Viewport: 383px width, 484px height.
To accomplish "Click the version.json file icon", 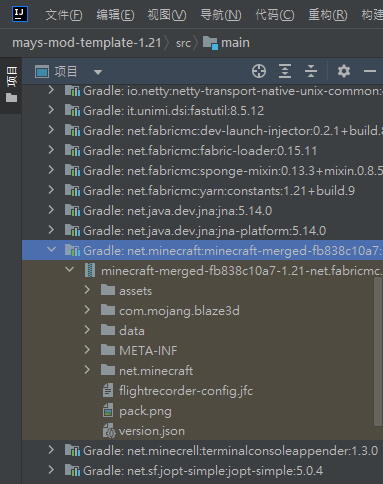I will point(109,430).
